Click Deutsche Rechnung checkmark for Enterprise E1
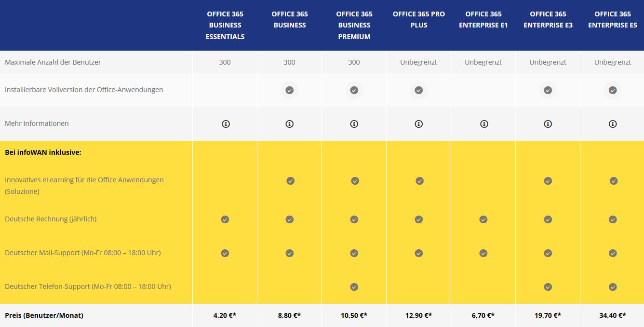The height and width of the screenshot is (327, 644). (483, 219)
